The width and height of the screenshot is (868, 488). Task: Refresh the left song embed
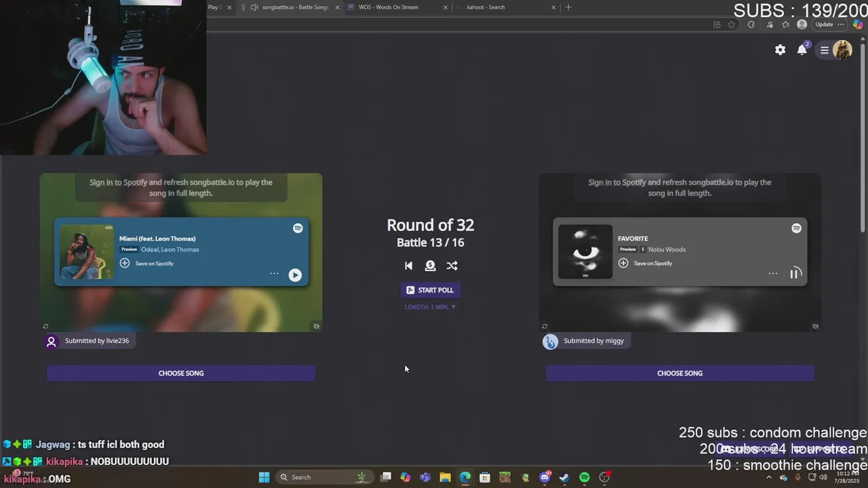[45, 326]
